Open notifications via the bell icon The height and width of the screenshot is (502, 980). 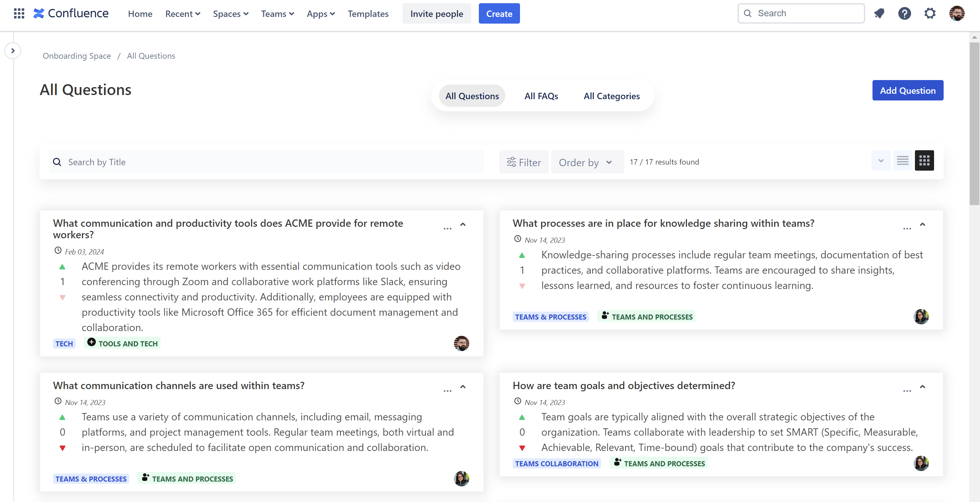[x=879, y=13]
